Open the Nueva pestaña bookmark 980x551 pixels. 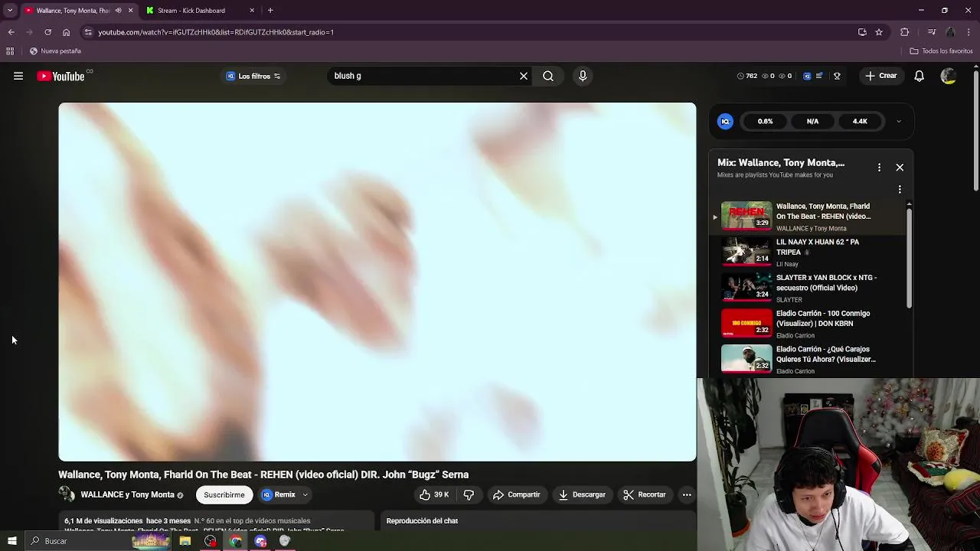tap(54, 51)
